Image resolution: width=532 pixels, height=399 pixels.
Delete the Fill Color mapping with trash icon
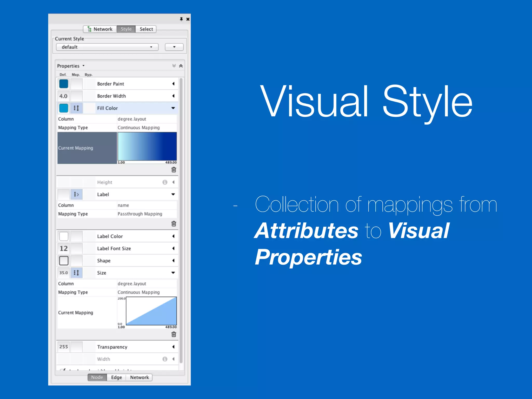(x=174, y=170)
